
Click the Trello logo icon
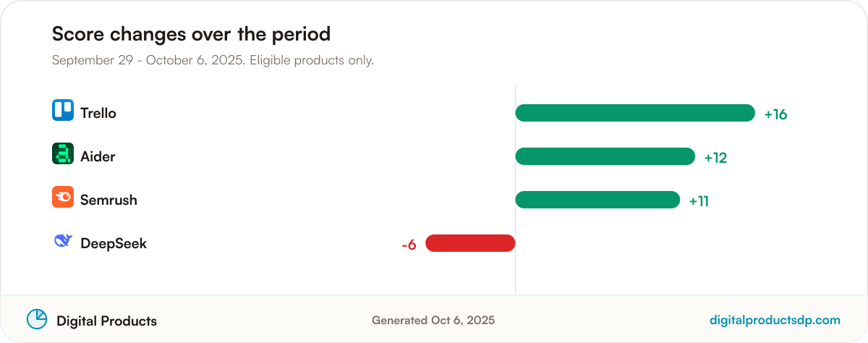click(x=63, y=110)
